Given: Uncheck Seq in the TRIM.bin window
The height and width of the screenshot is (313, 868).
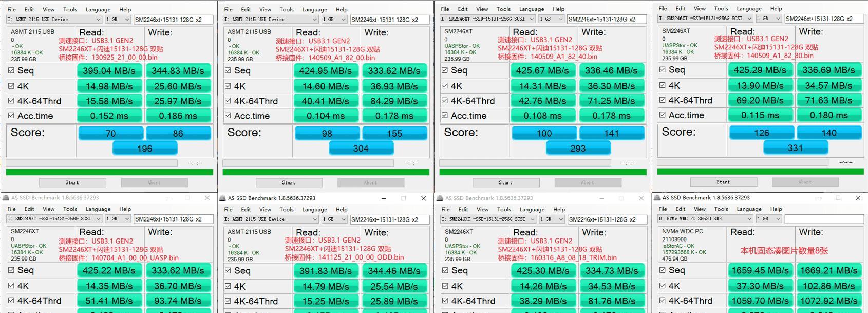Looking at the screenshot, I should pos(445,271).
